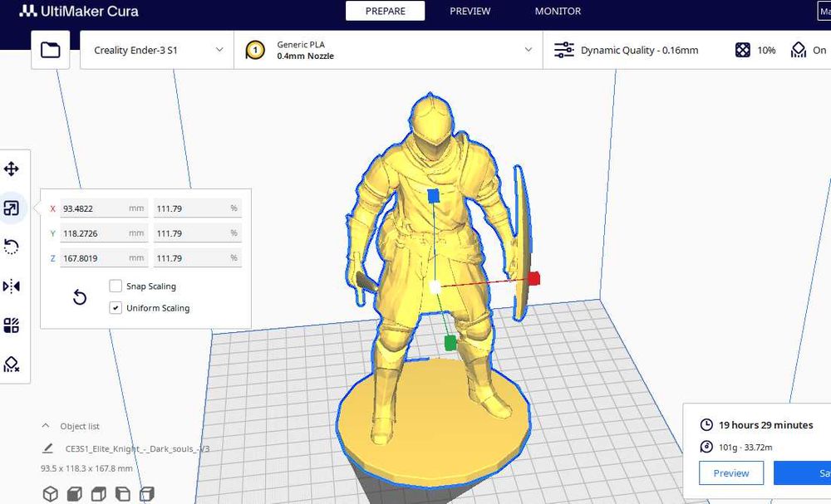Click the '19 hours 29 minutes' estimate
Image resolution: width=831 pixels, height=504 pixels.
pyautogui.click(x=766, y=424)
